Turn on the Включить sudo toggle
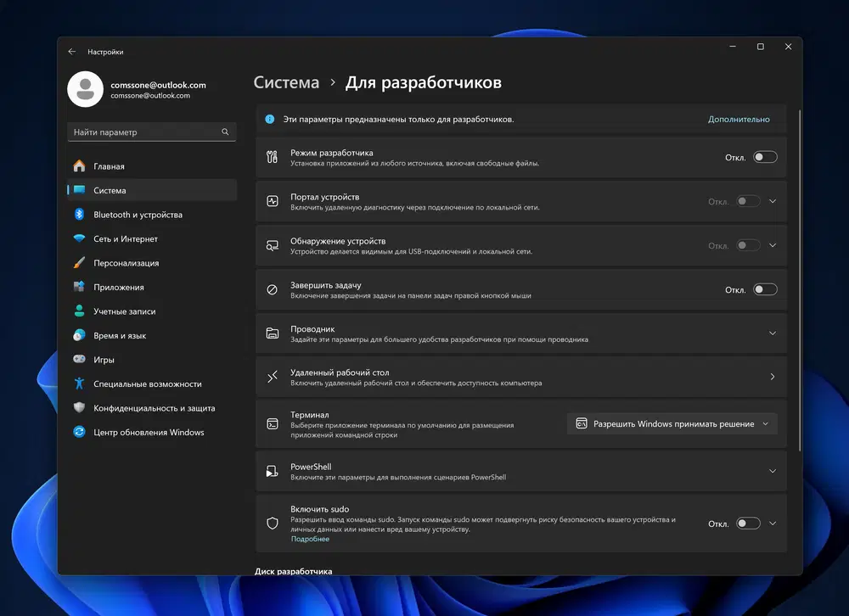Image resolution: width=849 pixels, height=616 pixels. tap(748, 524)
